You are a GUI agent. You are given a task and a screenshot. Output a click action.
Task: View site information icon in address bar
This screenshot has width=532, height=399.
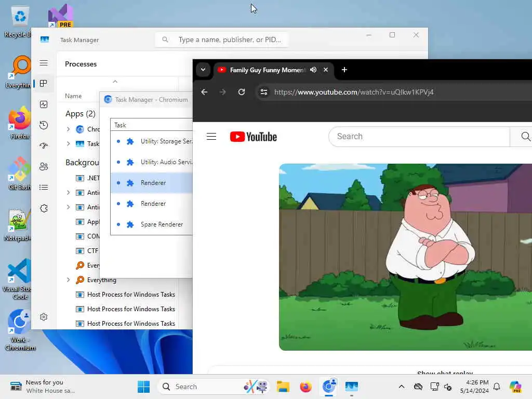[263, 92]
